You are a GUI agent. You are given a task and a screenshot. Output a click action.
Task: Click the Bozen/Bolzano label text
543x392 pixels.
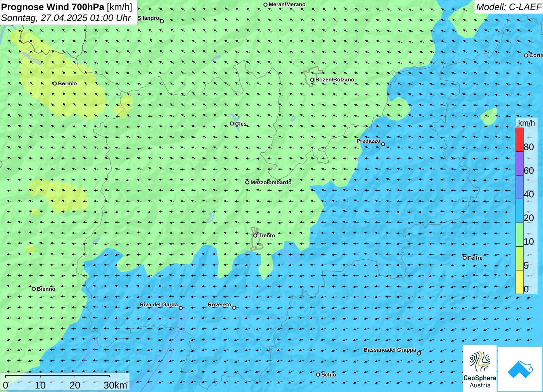tap(335, 79)
